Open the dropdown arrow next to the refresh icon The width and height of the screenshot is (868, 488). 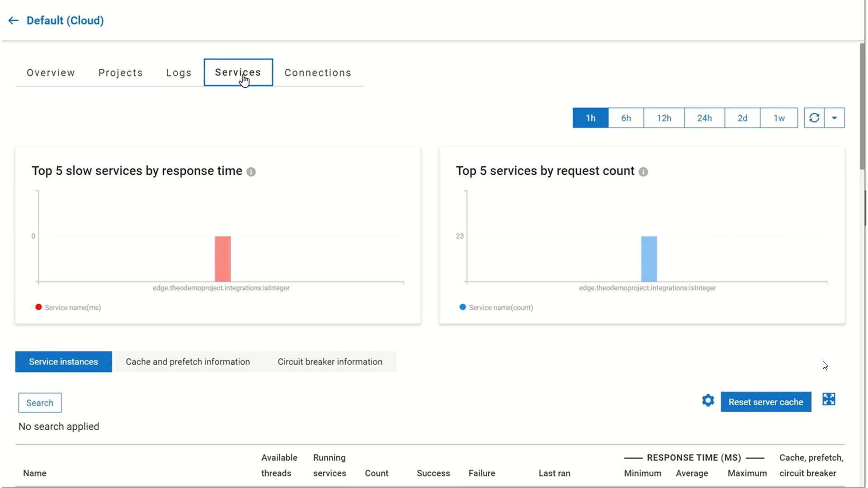pyautogui.click(x=835, y=117)
